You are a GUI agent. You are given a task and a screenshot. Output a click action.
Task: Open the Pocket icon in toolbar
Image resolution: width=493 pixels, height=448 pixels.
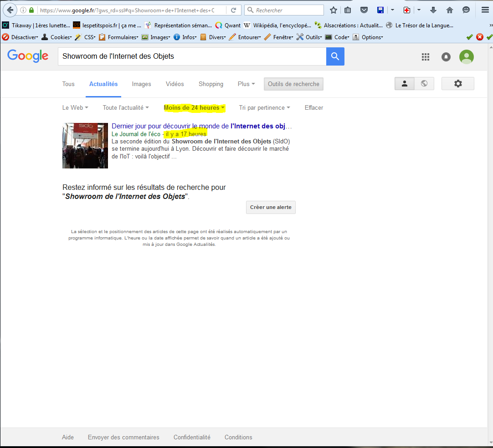click(364, 10)
